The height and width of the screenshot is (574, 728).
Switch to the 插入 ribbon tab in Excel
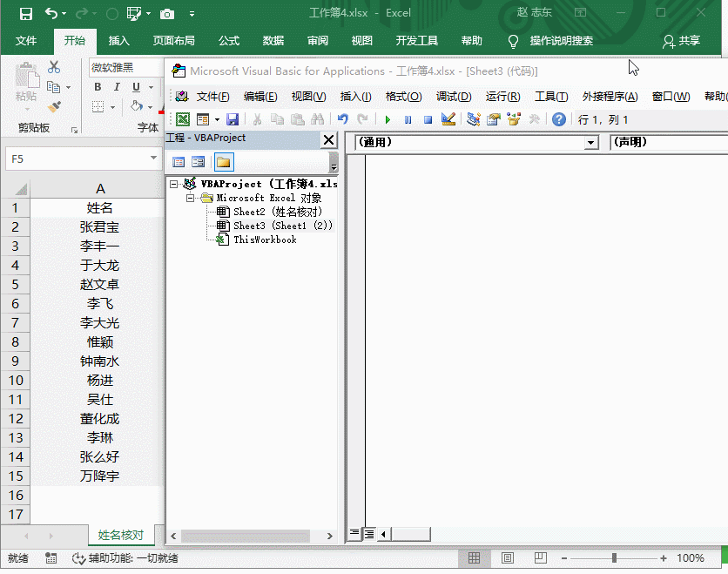tap(119, 41)
